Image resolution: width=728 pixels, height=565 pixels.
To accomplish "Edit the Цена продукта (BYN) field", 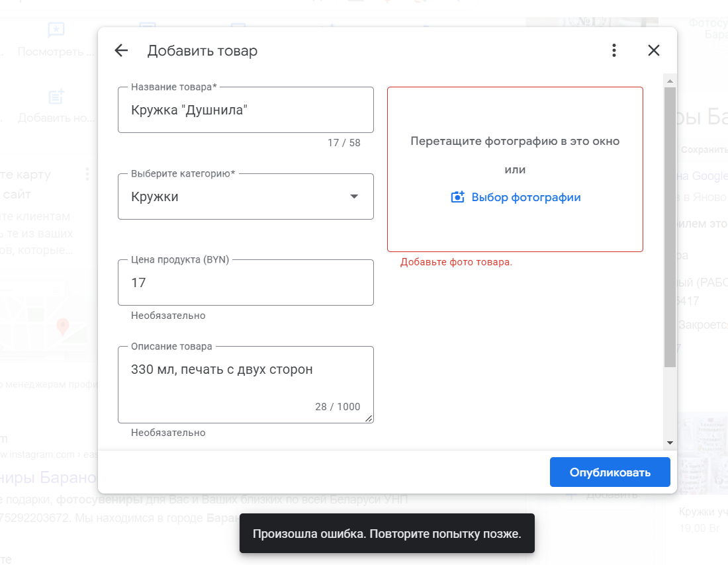I will [246, 282].
